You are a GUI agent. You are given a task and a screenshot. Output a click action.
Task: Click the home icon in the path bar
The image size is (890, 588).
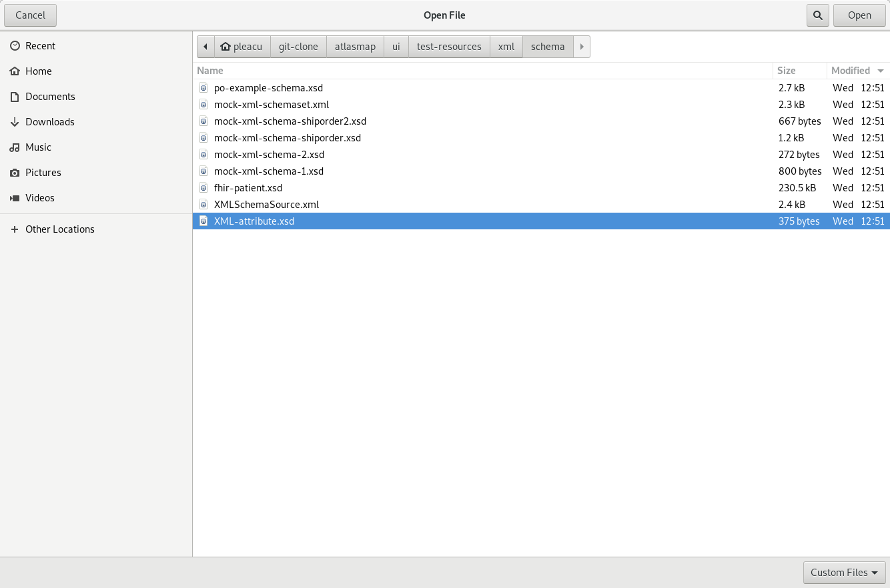[x=224, y=46]
